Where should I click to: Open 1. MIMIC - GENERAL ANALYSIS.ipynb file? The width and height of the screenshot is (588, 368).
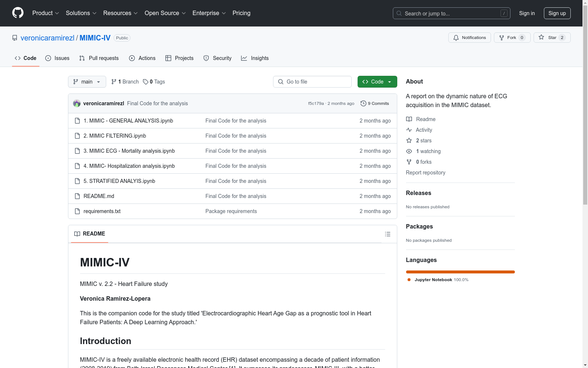128,121
